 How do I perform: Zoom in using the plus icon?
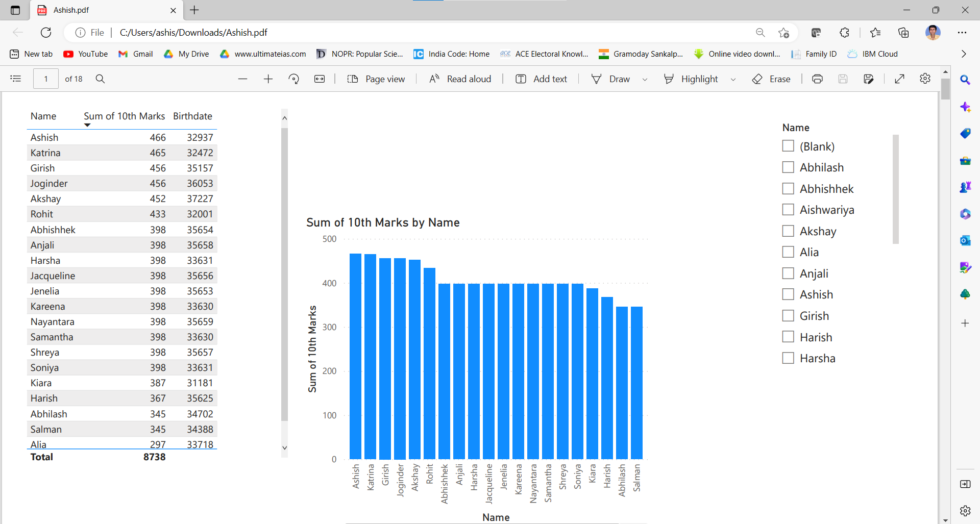click(268, 79)
